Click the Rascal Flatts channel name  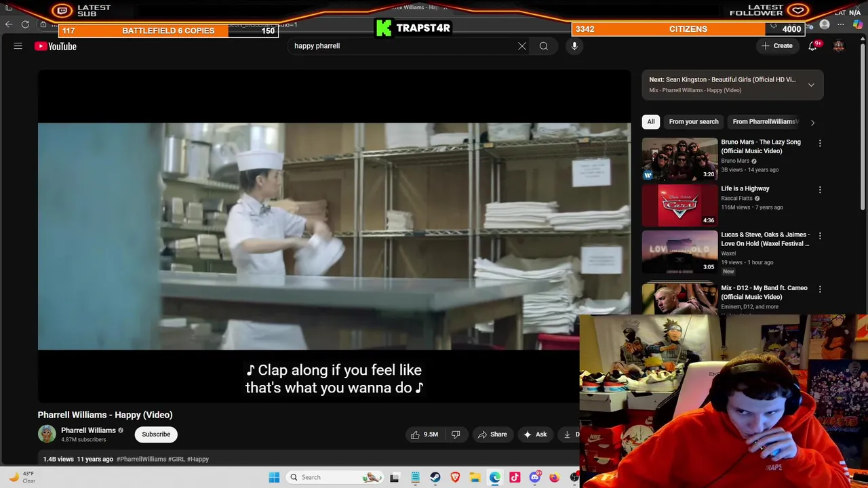click(x=736, y=199)
